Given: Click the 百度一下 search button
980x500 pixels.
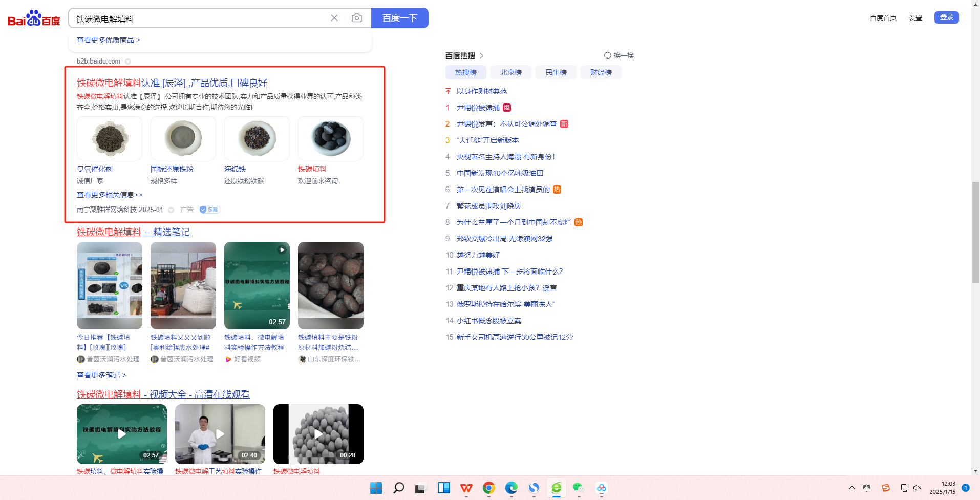Looking at the screenshot, I should [x=400, y=18].
